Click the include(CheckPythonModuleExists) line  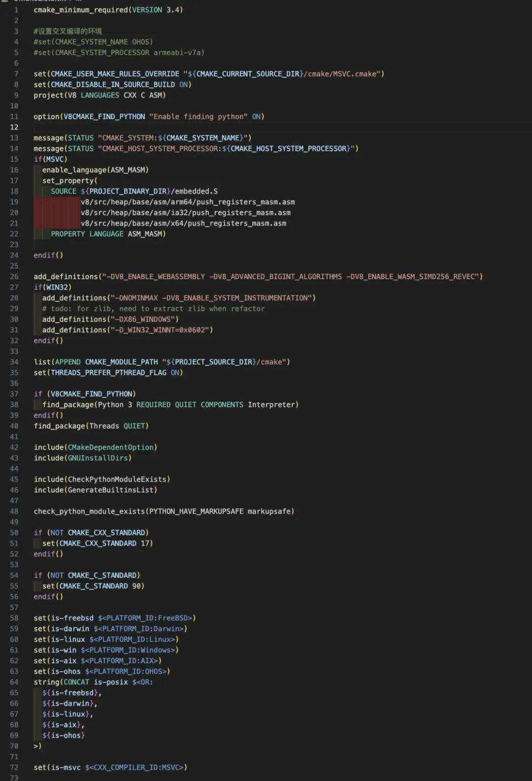pyautogui.click(x=102, y=479)
